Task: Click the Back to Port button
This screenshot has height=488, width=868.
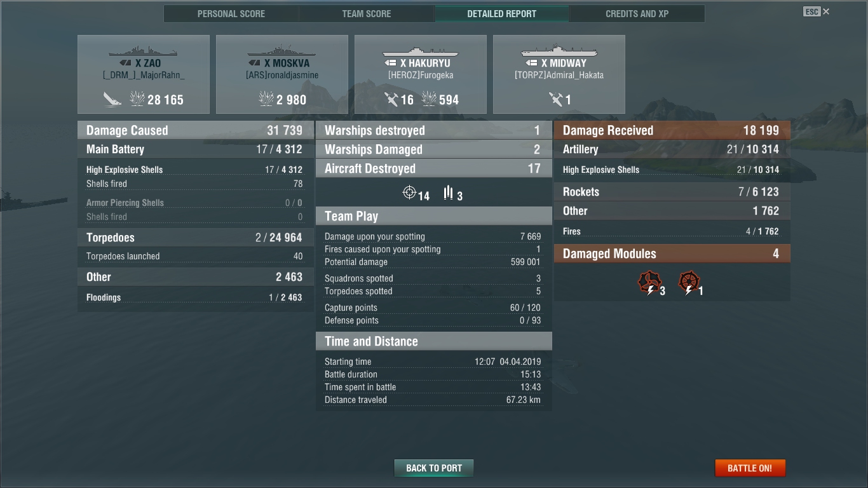Action: (x=434, y=468)
